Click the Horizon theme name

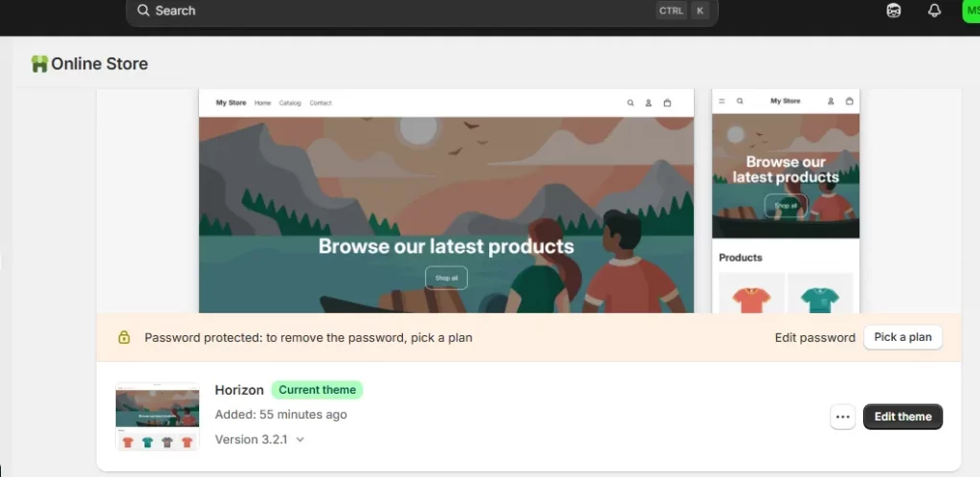pos(239,390)
